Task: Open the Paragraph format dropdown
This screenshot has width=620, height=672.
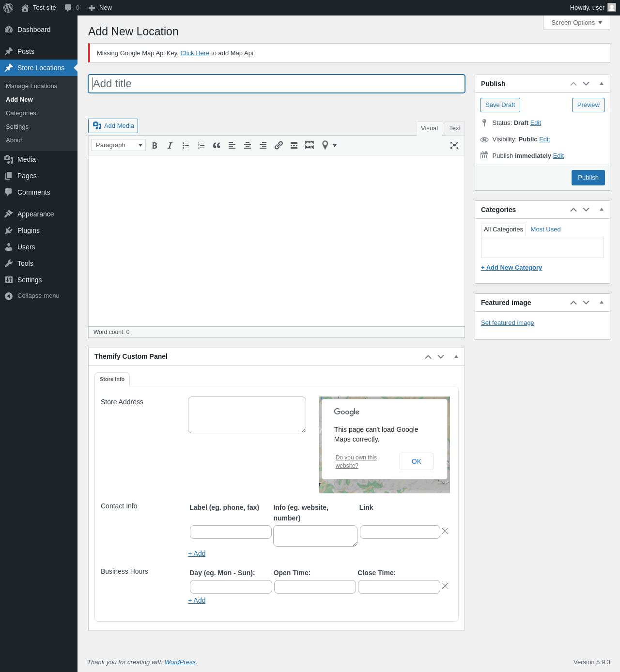Action: pyautogui.click(x=119, y=145)
